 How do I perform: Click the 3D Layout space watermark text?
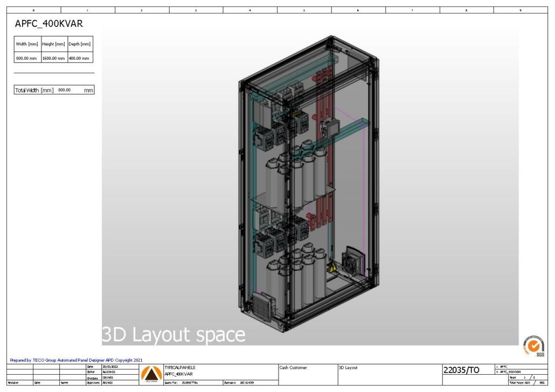[172, 334]
